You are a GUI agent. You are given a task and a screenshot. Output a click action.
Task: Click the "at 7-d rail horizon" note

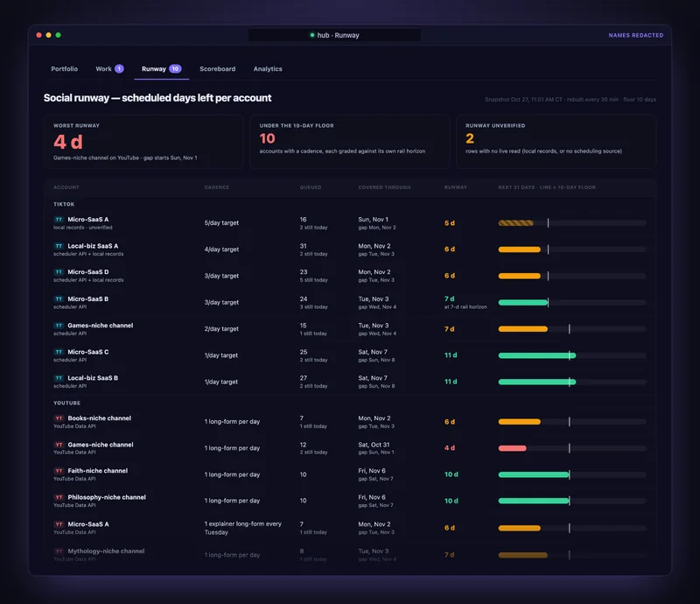tap(465, 307)
